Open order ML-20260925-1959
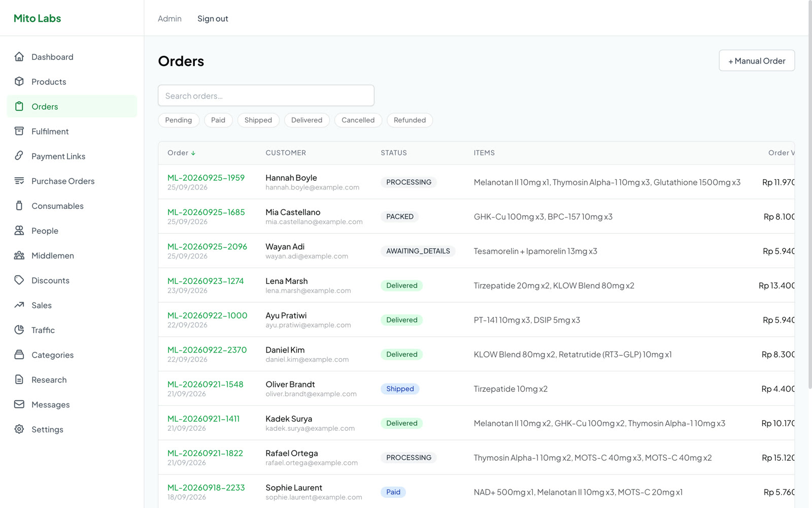Screen dimensions: 812x508 (206, 178)
